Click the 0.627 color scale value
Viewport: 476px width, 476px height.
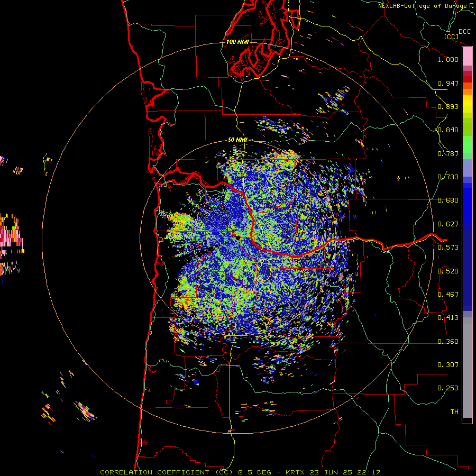click(x=448, y=224)
